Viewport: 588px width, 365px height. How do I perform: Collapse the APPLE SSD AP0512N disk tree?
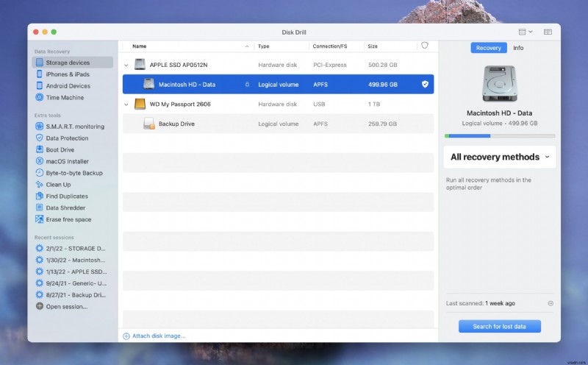pos(126,65)
